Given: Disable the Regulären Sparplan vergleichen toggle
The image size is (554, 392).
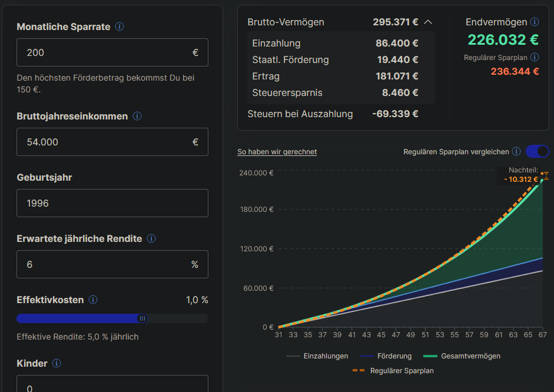Looking at the screenshot, I should (537, 152).
